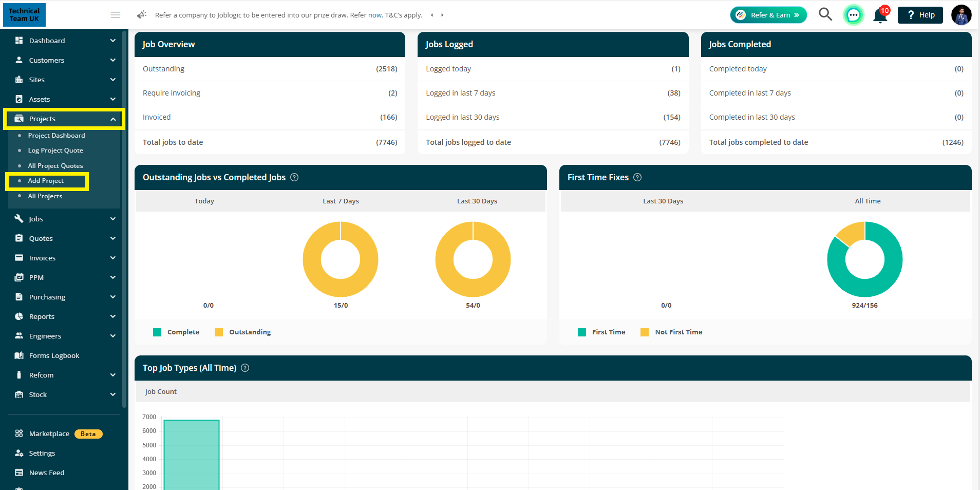Collapse the Projects menu chevron
Viewport: 980px width, 490px height.
pos(113,119)
